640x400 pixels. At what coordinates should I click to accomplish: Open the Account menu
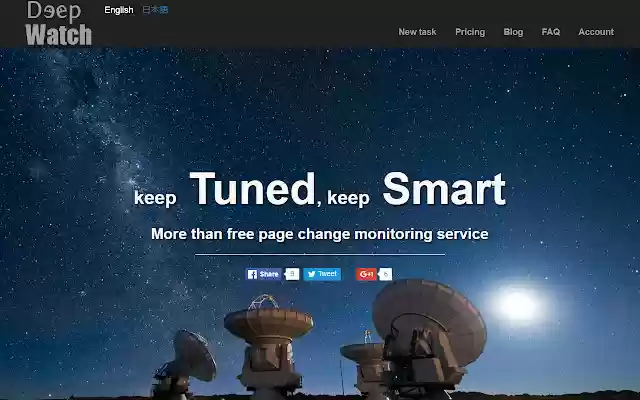click(x=596, y=32)
